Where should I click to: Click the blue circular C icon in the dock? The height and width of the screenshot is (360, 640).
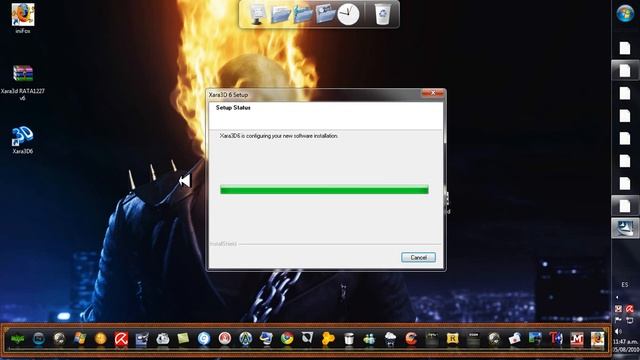point(204,338)
